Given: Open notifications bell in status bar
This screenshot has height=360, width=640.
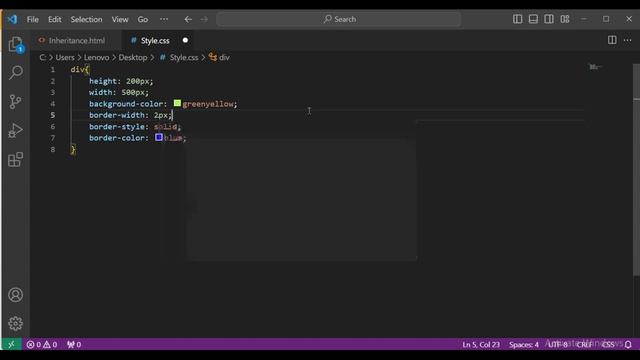Looking at the screenshot, I should tap(628, 344).
